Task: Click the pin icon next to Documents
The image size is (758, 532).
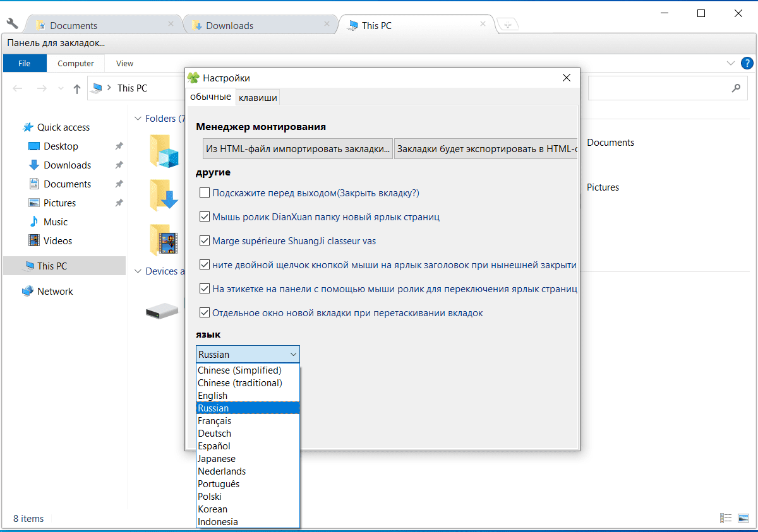Action: pos(119,184)
